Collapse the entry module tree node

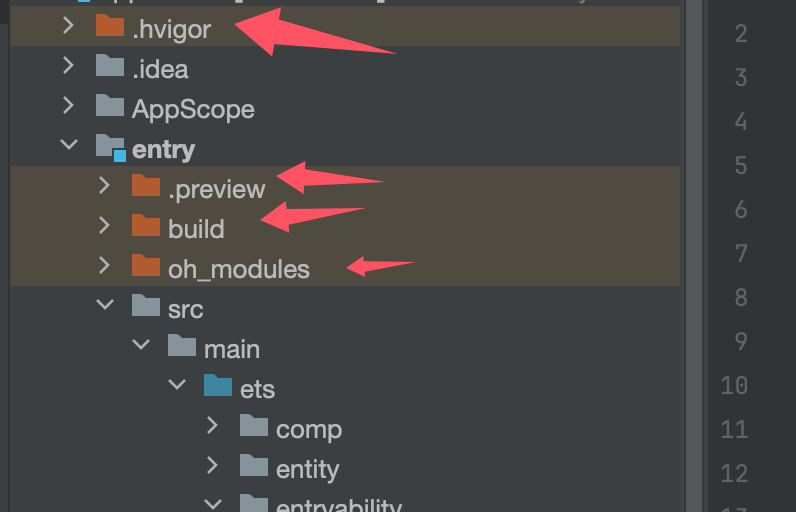point(69,145)
